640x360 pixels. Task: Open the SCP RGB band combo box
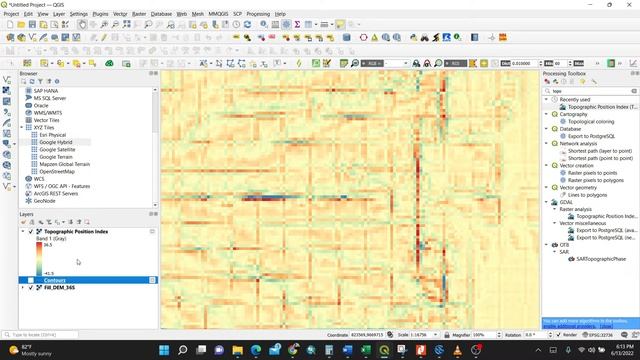pos(396,63)
